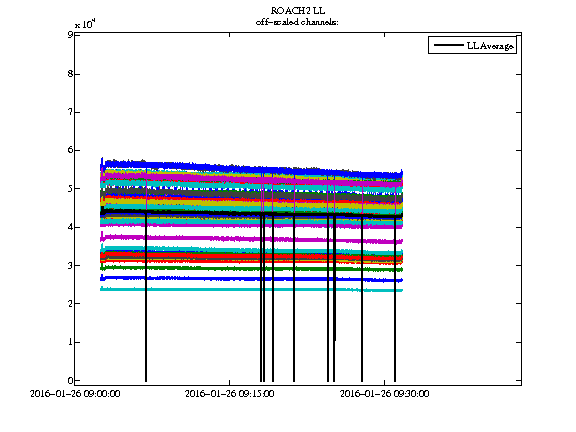The image size is (576, 432).
Task: Click the x10^4 axis exponent label
Action: coord(85,24)
